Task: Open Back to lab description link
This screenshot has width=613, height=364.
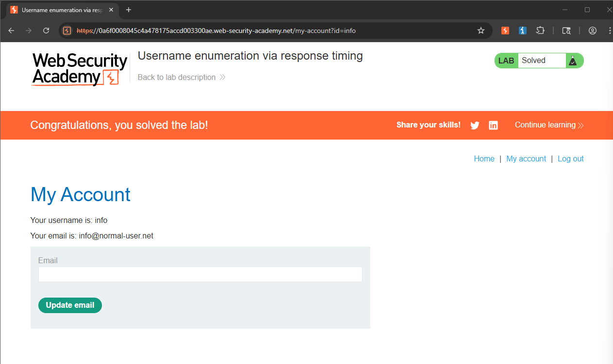Action: coord(182,77)
